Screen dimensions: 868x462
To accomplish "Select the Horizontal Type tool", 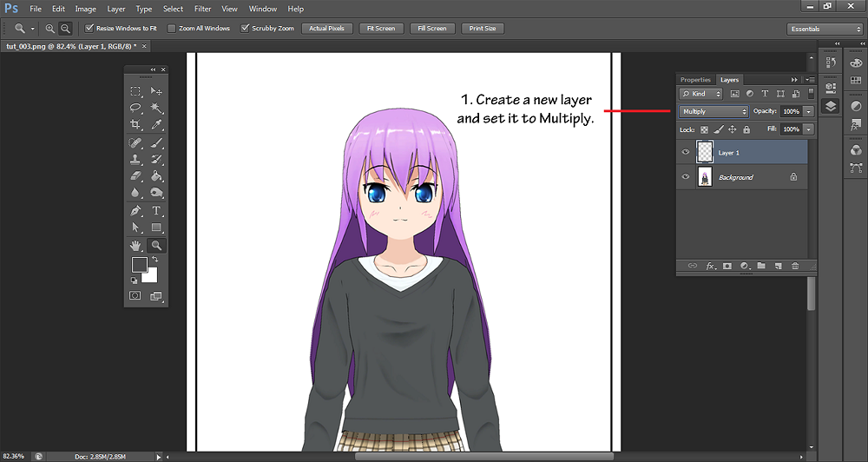I will coord(156,211).
